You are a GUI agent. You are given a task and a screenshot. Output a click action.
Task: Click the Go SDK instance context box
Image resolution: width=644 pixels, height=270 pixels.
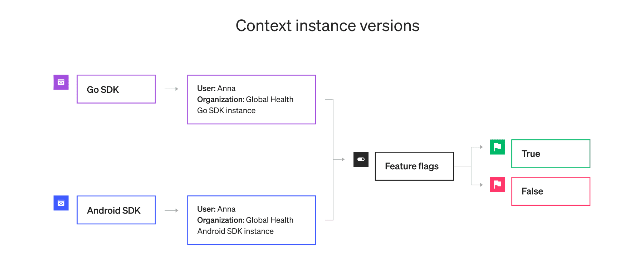[x=251, y=100]
